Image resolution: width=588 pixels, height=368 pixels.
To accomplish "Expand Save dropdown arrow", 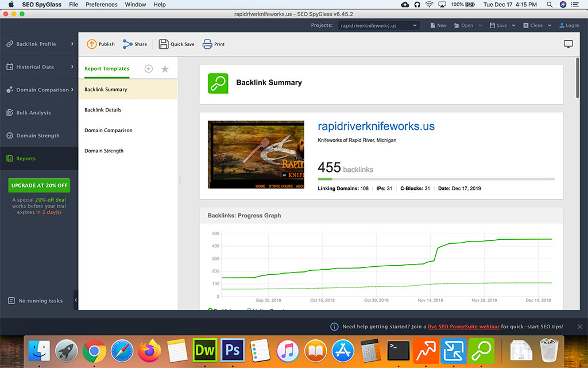I will point(513,25).
